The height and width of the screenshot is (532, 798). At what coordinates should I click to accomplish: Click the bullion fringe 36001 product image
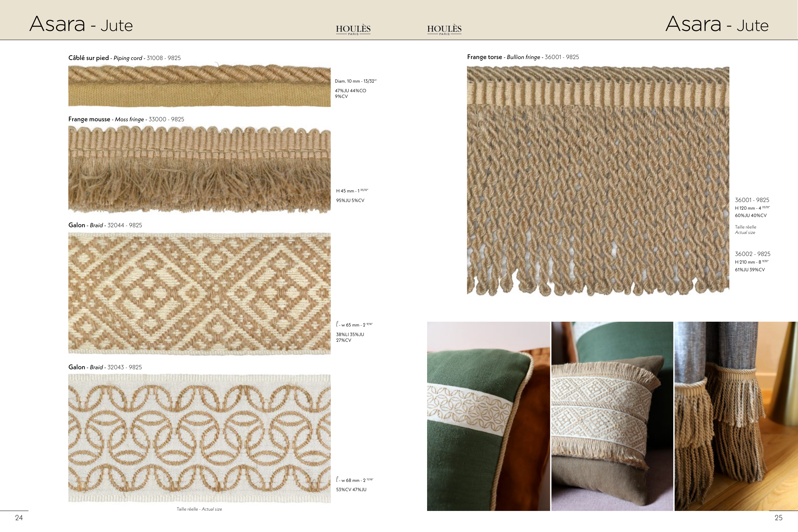click(x=598, y=181)
